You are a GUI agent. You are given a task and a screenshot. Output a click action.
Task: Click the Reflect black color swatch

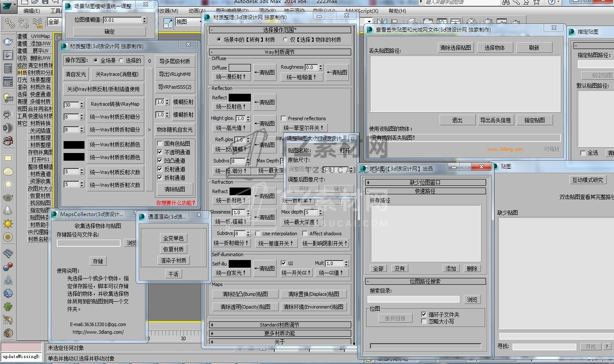click(x=240, y=98)
